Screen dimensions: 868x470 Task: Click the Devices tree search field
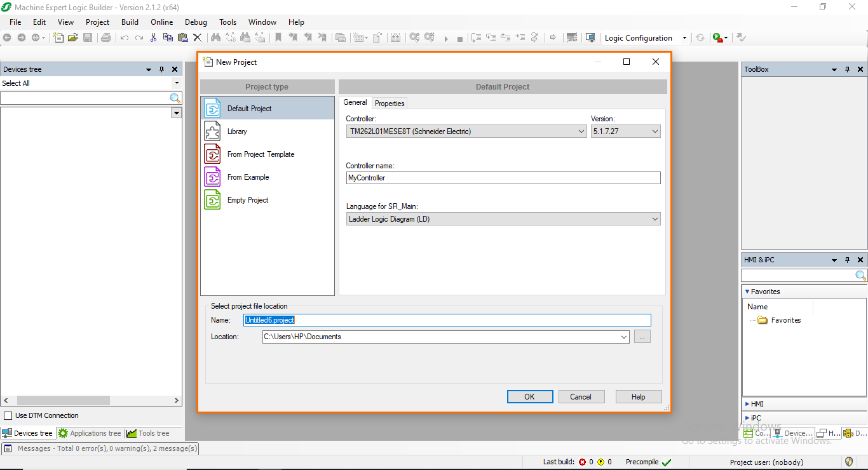point(85,98)
